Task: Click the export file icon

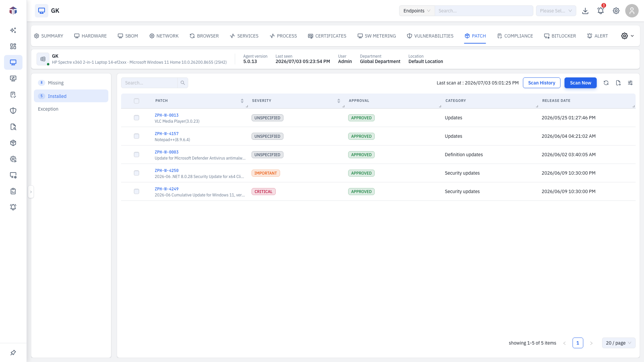Action: pyautogui.click(x=618, y=83)
